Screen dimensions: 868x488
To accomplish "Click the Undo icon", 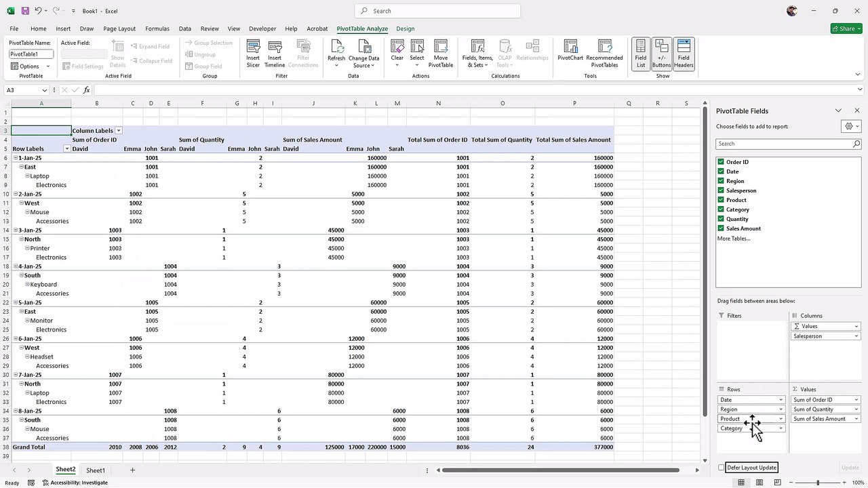I will 39,11.
